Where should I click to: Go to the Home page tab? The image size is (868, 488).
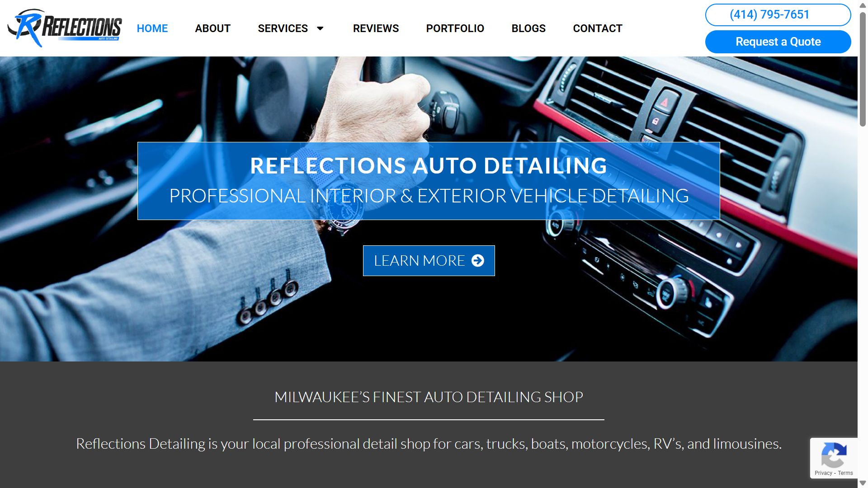coord(152,28)
